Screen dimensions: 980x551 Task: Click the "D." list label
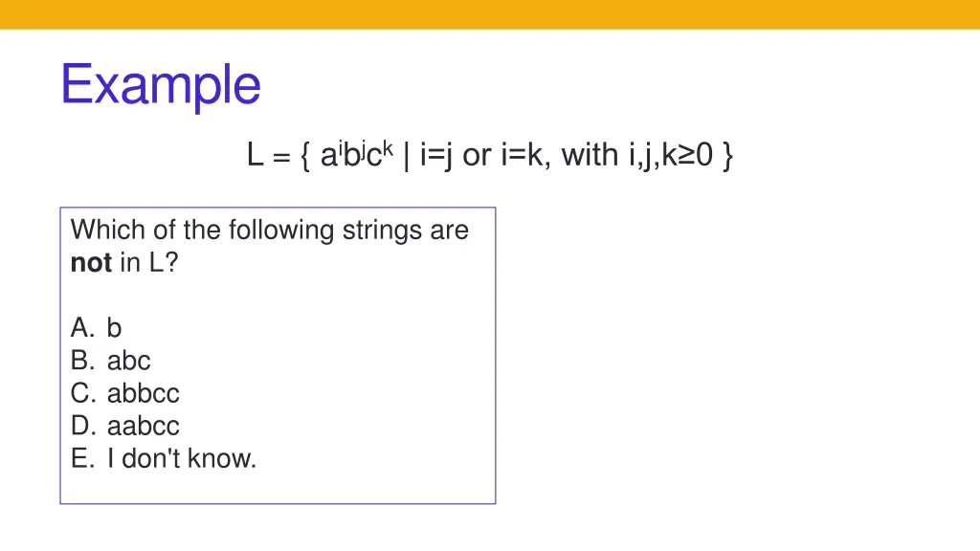[x=82, y=426]
